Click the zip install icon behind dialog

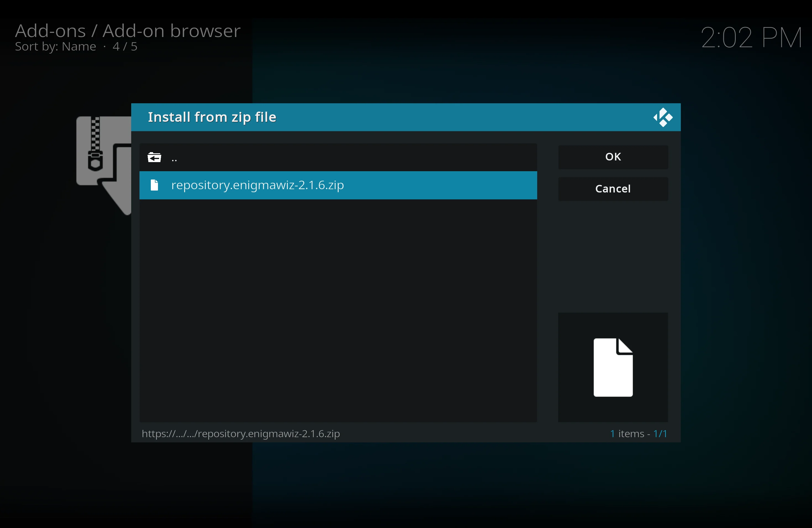(x=104, y=165)
